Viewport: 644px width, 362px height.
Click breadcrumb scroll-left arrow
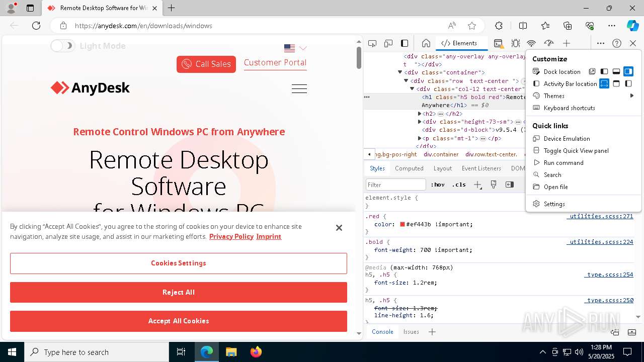pos(369,154)
